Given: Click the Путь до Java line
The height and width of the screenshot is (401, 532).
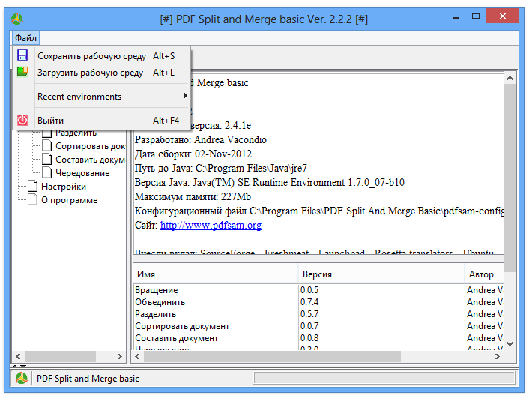Looking at the screenshot, I should 221,169.
